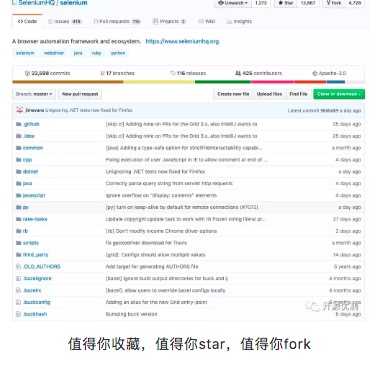Image resolution: width=377 pixels, height=370 pixels.
Task: Open the cpp folder icon
Action: (x=19, y=160)
